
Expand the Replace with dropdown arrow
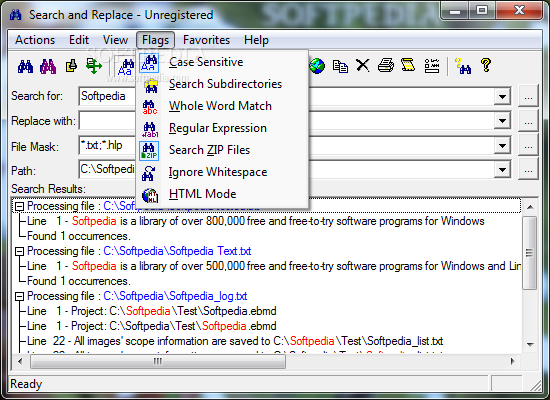point(502,121)
